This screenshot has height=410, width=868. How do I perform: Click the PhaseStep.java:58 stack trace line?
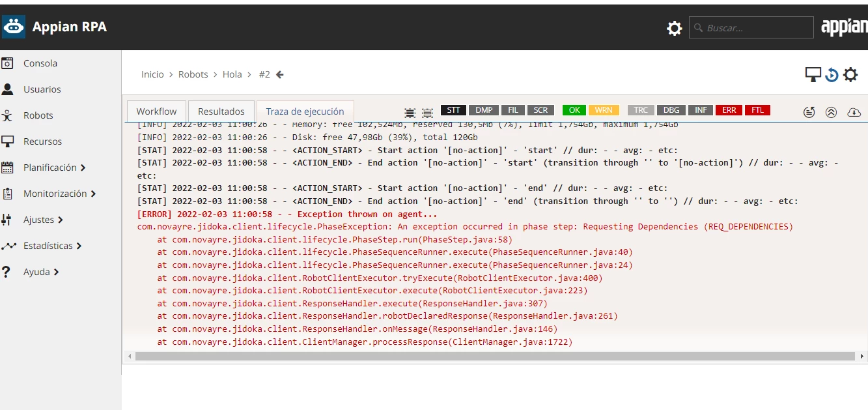tap(335, 239)
